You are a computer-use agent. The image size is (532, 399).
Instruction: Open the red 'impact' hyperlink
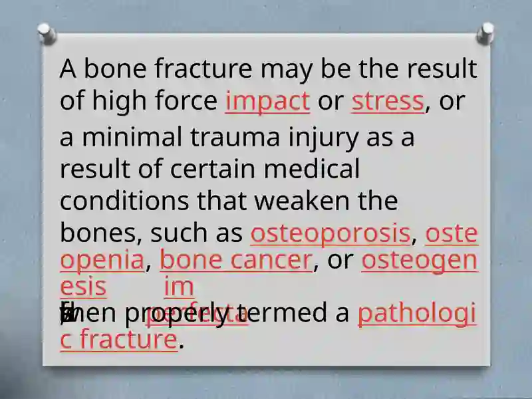pos(268,101)
